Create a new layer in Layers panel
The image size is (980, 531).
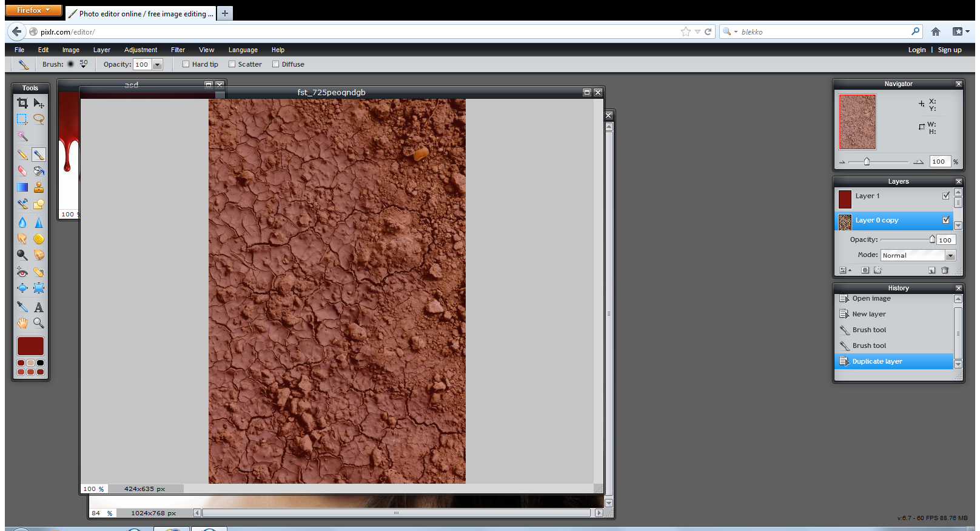point(932,270)
